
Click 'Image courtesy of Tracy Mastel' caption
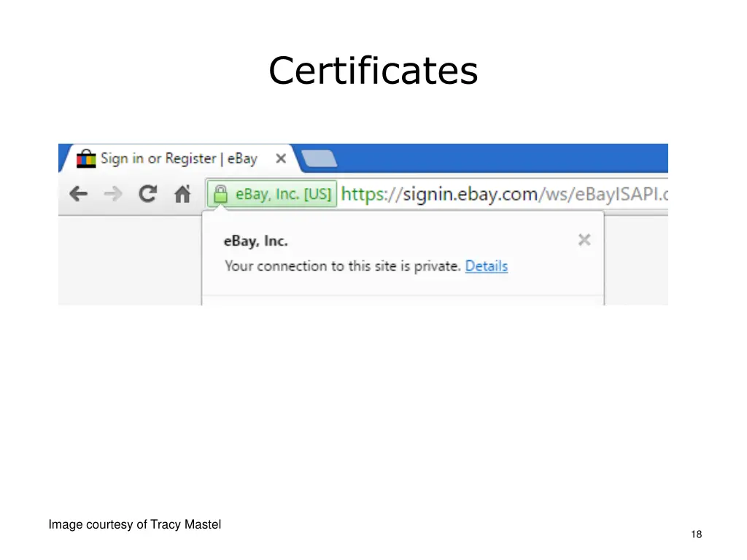coord(135,524)
